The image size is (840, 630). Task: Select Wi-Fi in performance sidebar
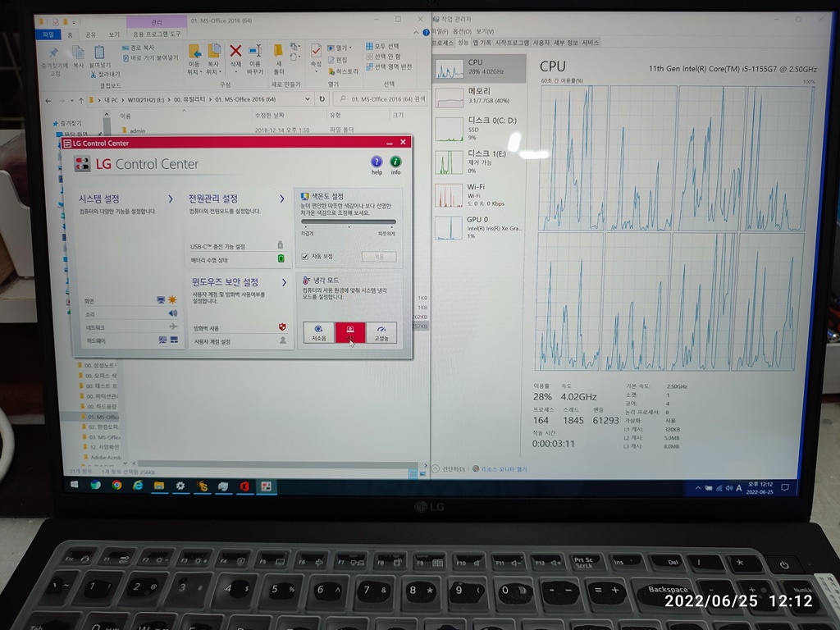click(478, 195)
